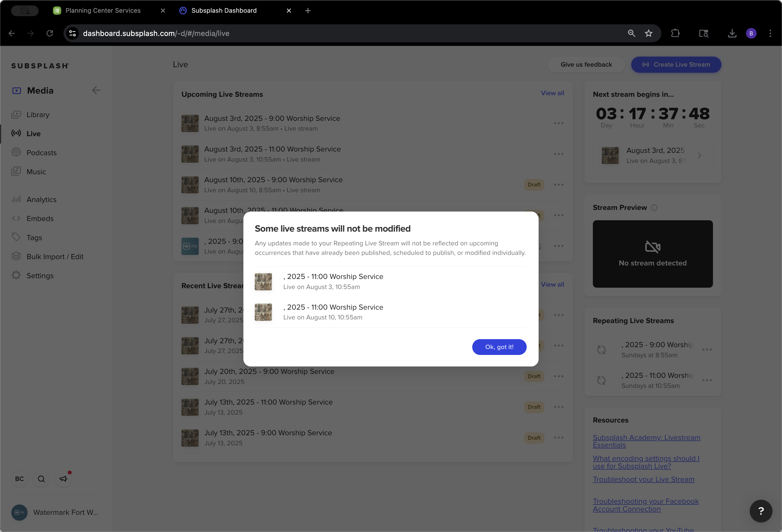782x532 pixels.
Task: Open Embeds in the sidebar
Action: [x=40, y=219]
